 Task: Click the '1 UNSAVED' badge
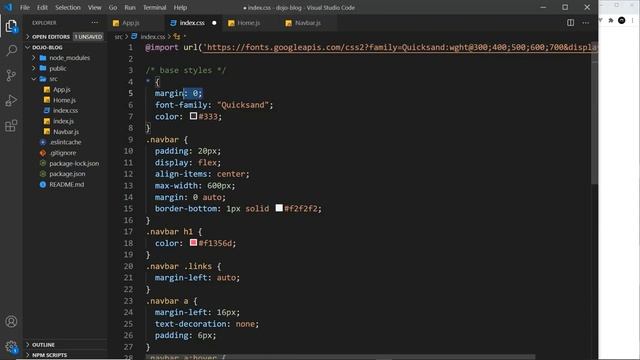pos(88,37)
